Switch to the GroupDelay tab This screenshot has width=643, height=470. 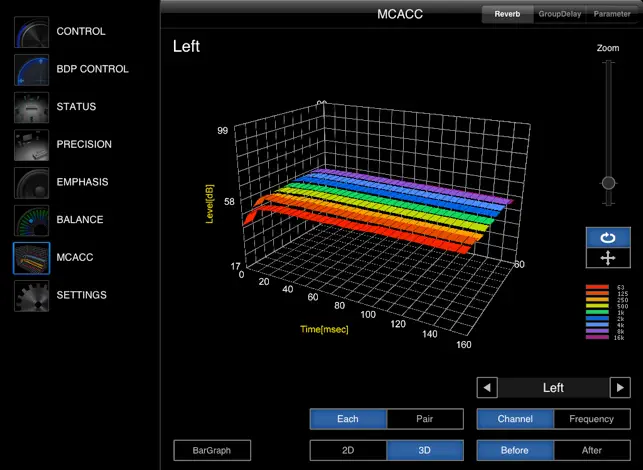click(560, 14)
